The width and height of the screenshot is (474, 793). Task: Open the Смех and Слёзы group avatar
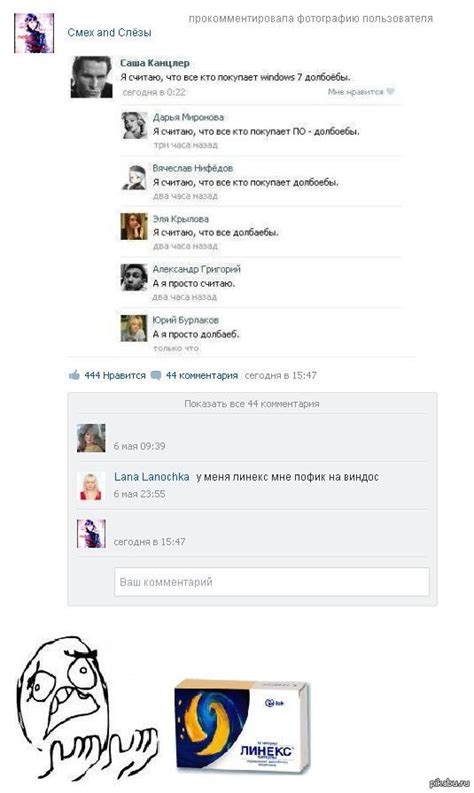click(x=34, y=33)
